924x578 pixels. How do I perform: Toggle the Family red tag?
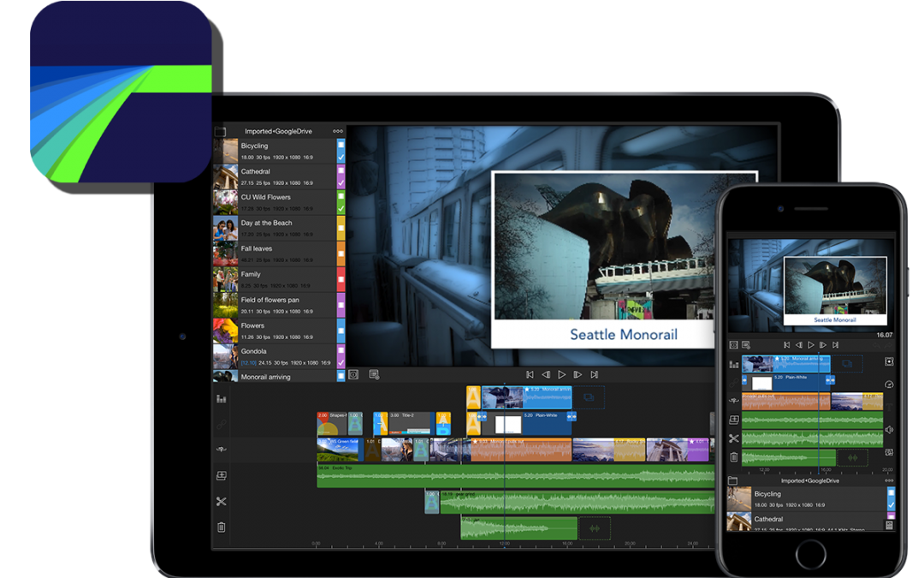click(x=341, y=279)
